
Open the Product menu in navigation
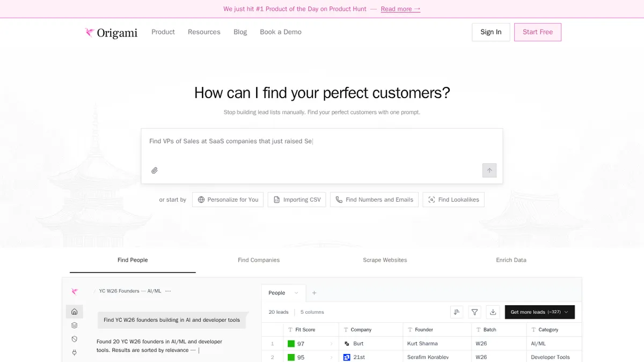(163, 32)
